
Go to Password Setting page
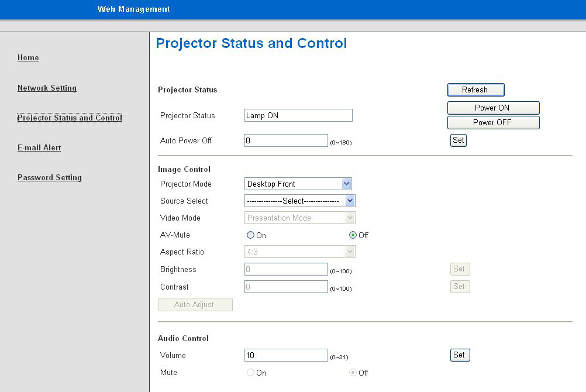coord(50,178)
